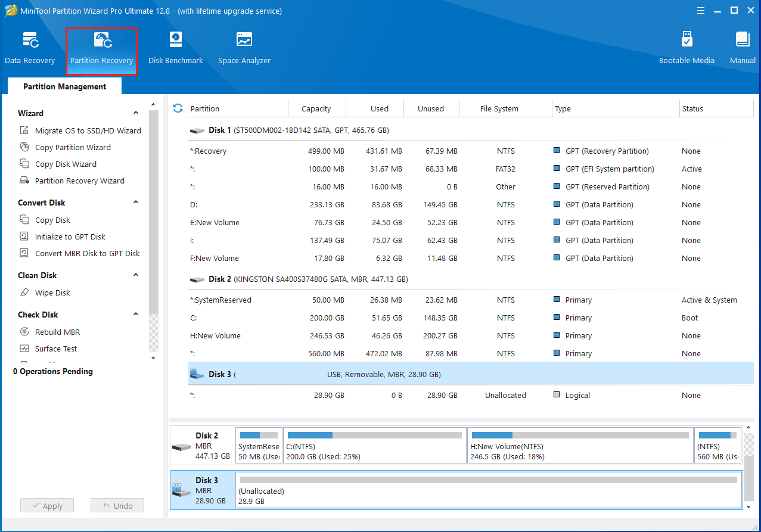Click the refresh icon beside Partition header
The width and height of the screenshot is (761, 532).
coord(178,108)
